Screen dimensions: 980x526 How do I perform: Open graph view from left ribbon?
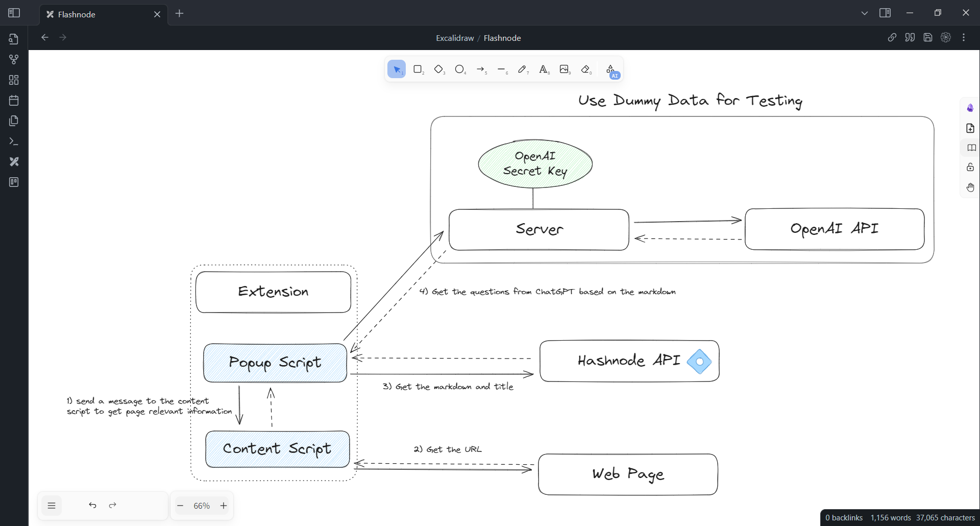(x=14, y=60)
